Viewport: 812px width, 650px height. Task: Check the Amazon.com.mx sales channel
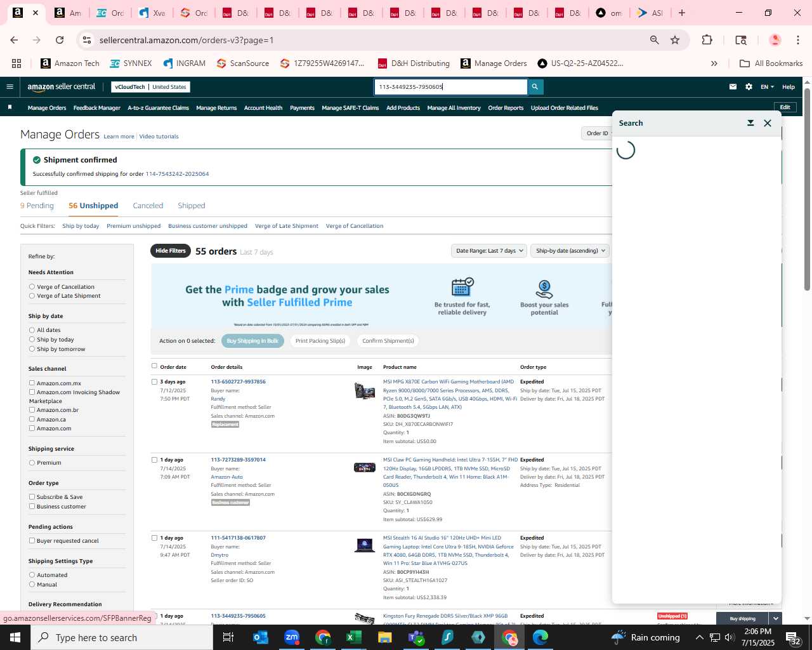(32, 383)
